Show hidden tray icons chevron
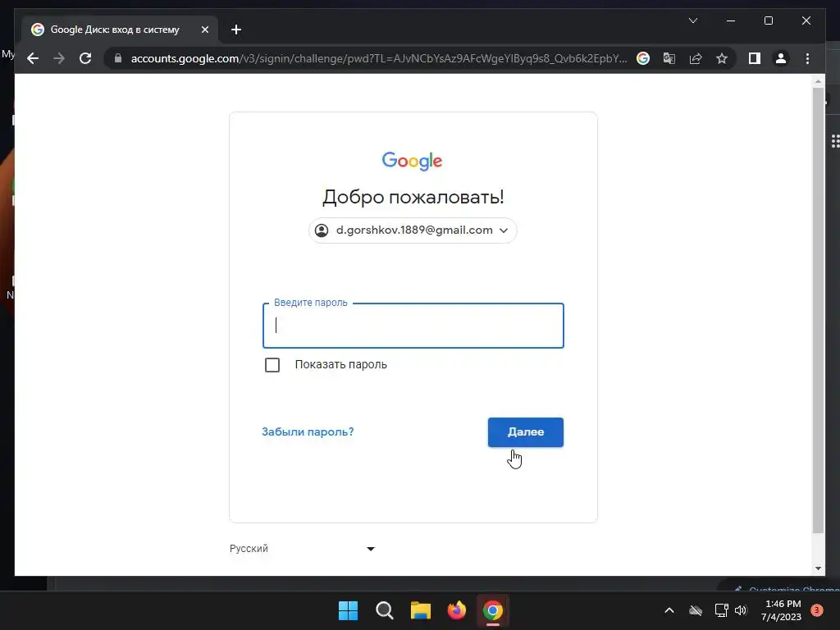Screen dimensions: 840x630 tap(669, 610)
